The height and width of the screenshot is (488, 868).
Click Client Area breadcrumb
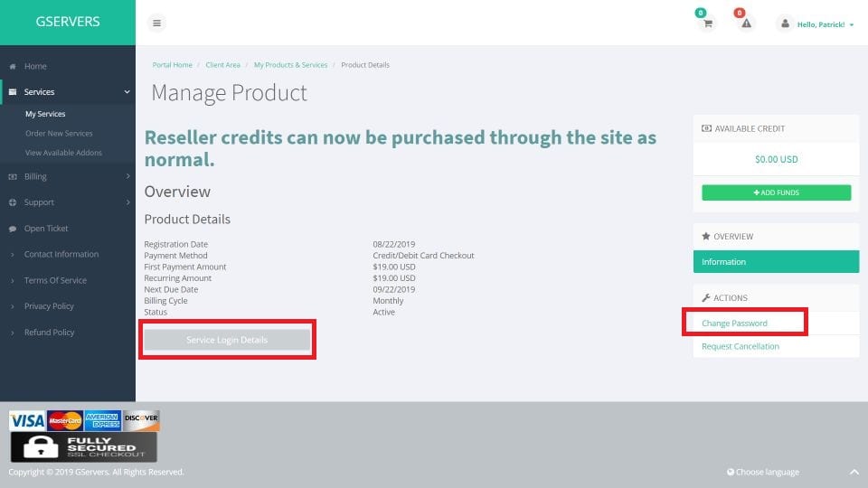click(x=222, y=65)
